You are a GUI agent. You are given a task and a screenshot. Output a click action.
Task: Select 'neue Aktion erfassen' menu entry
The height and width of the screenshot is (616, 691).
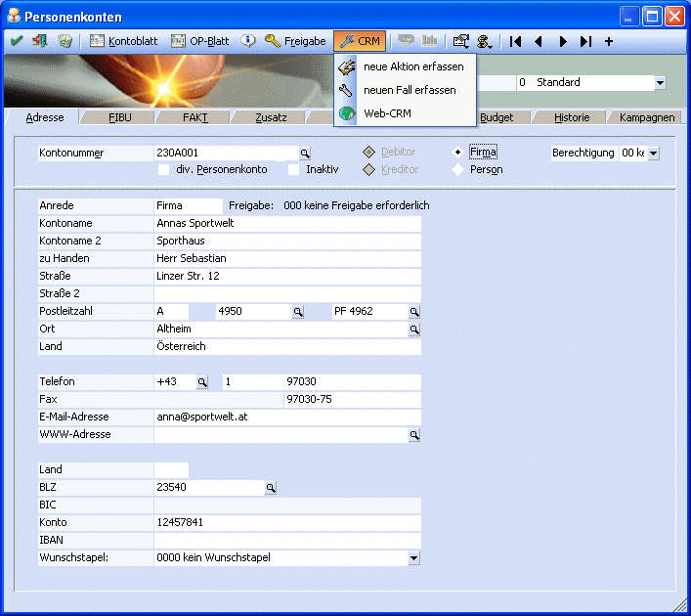coord(405,66)
